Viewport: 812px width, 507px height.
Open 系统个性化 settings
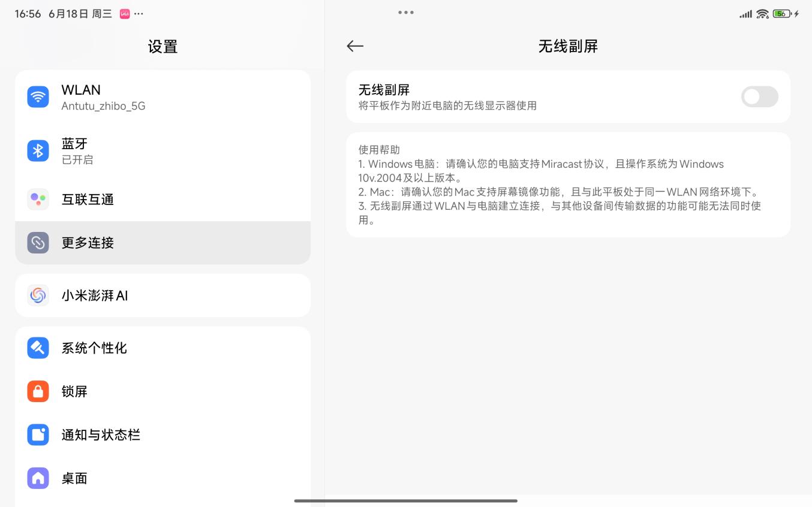click(163, 348)
